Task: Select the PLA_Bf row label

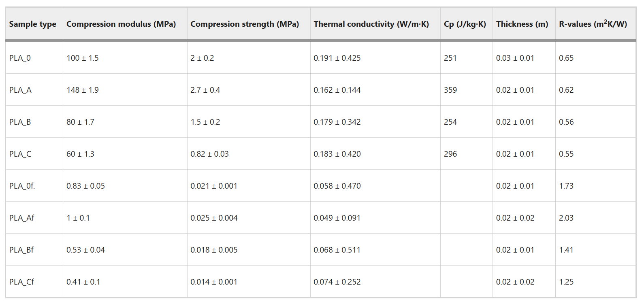Action: click(21, 250)
